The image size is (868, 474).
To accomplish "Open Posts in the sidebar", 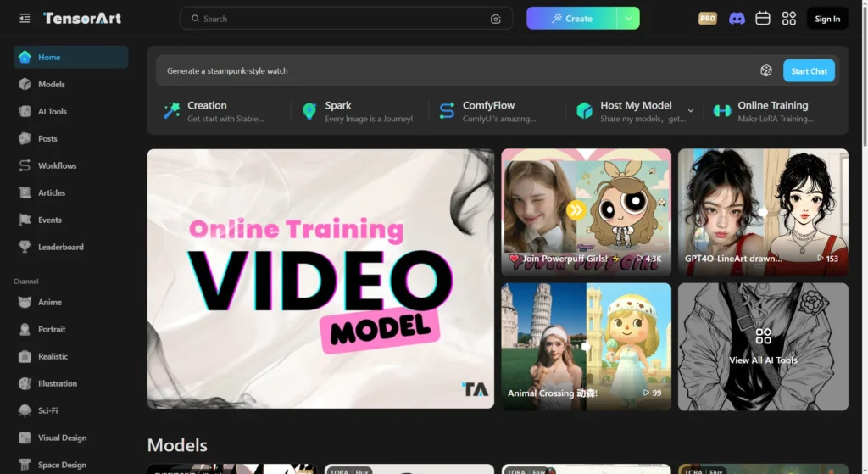I will coord(71,138).
